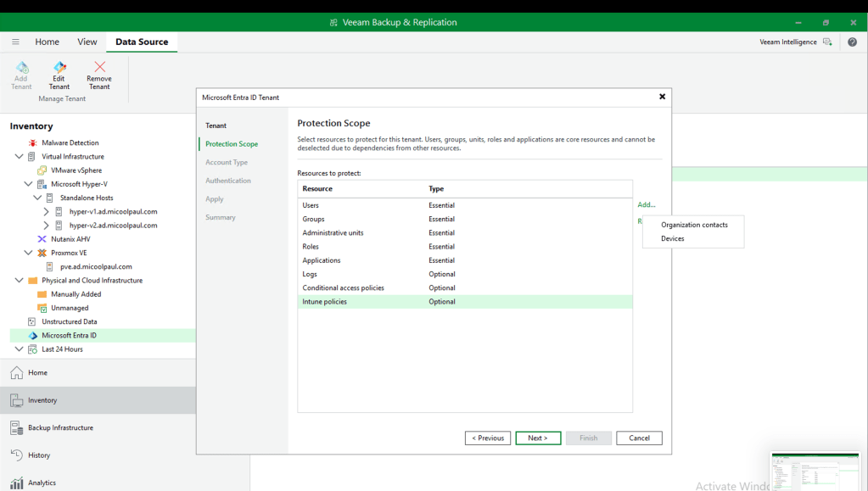Open the hamburger main menu

click(x=15, y=42)
